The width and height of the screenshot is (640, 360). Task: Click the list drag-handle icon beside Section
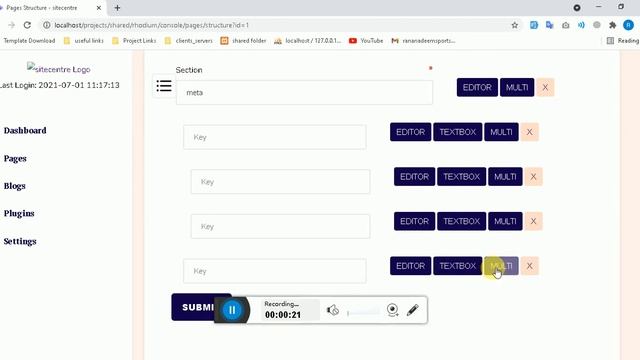(164, 86)
